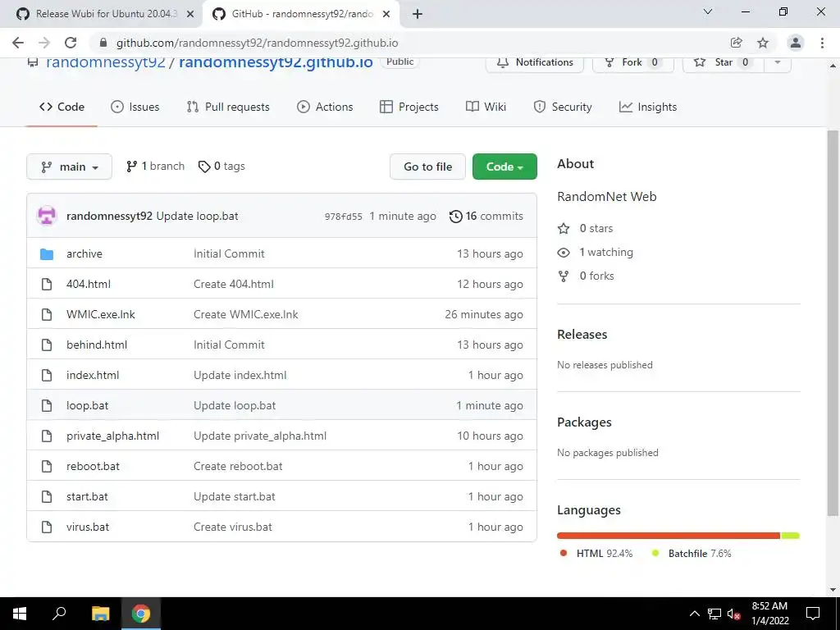This screenshot has width=840, height=630.
Task: Open the Security tab
Action: point(563,107)
